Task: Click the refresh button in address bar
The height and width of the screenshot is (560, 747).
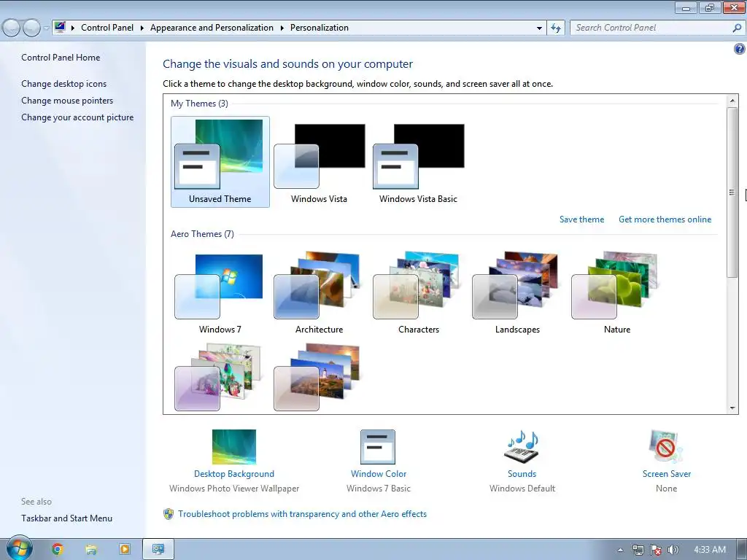Action: click(x=555, y=28)
